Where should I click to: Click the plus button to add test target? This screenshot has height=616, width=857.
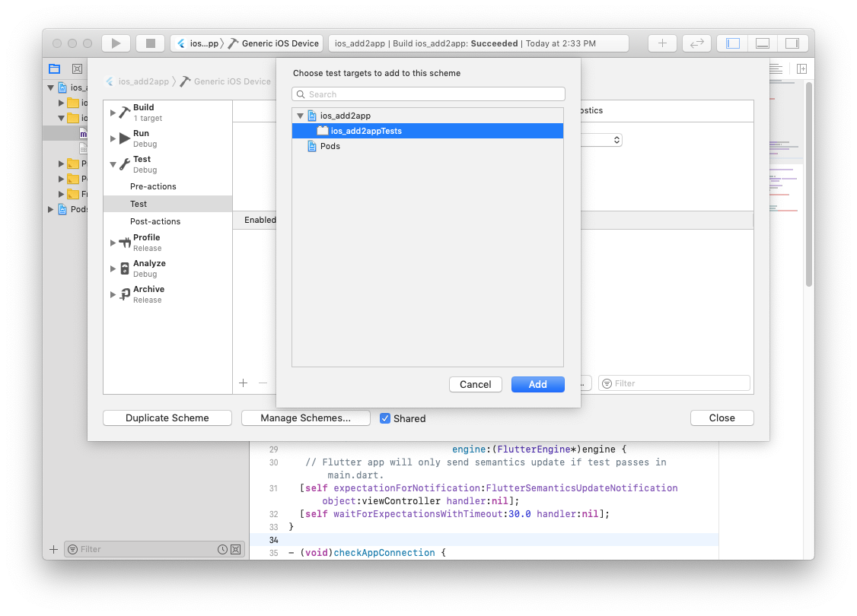point(244,383)
